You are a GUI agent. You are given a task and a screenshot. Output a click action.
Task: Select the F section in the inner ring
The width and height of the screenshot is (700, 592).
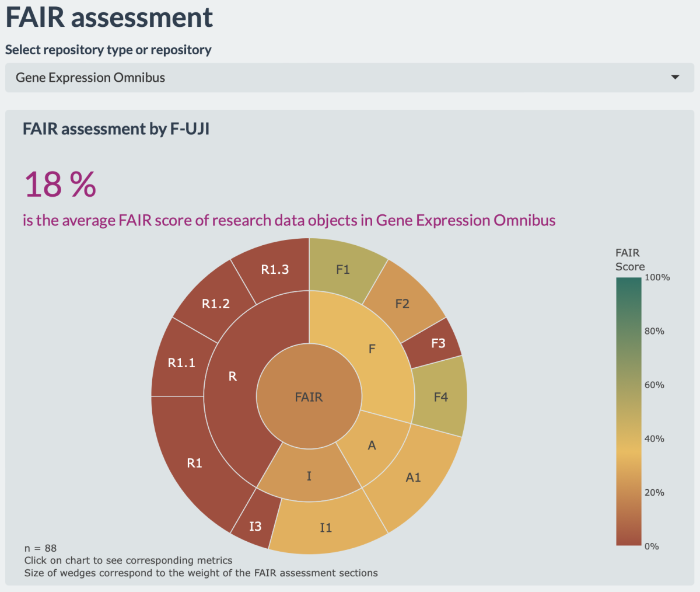click(x=372, y=349)
